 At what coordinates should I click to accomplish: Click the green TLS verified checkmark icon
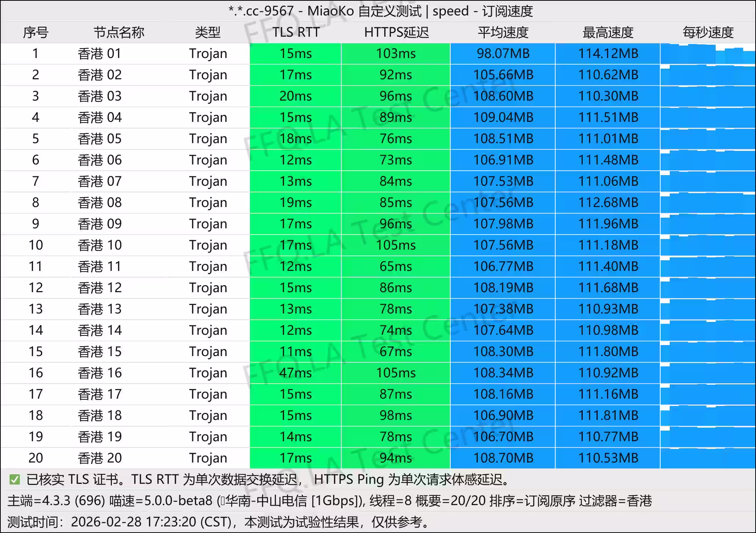click(x=15, y=479)
